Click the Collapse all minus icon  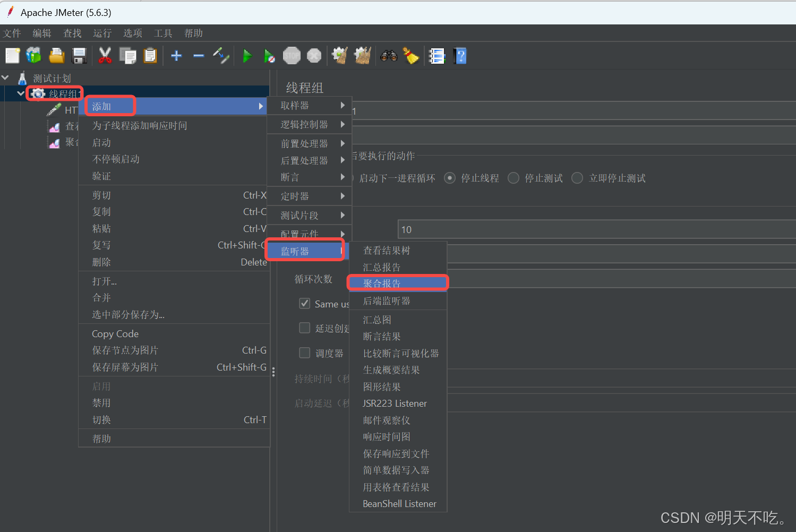pos(199,55)
